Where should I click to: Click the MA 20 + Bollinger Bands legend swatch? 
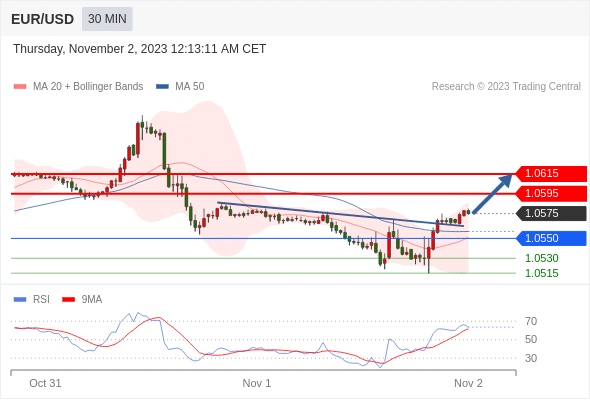20,87
